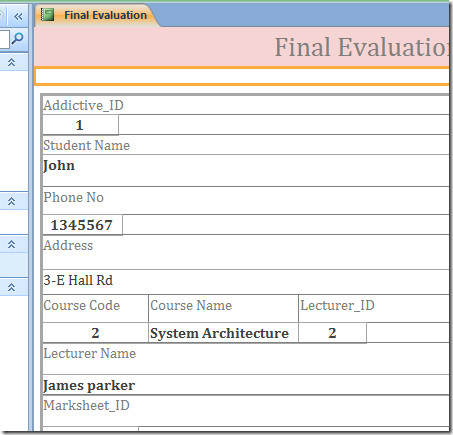Select the Phone No field 1345567

(x=82, y=225)
